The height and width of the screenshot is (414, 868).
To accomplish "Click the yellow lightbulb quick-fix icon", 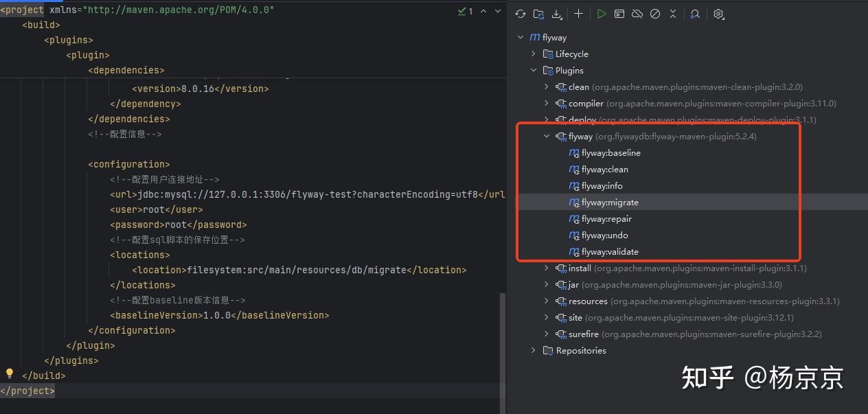I will (10, 373).
